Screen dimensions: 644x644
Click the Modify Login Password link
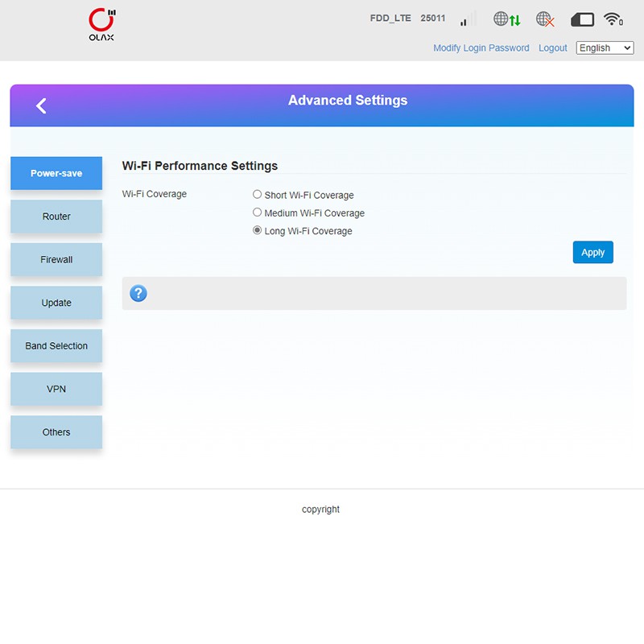click(481, 48)
